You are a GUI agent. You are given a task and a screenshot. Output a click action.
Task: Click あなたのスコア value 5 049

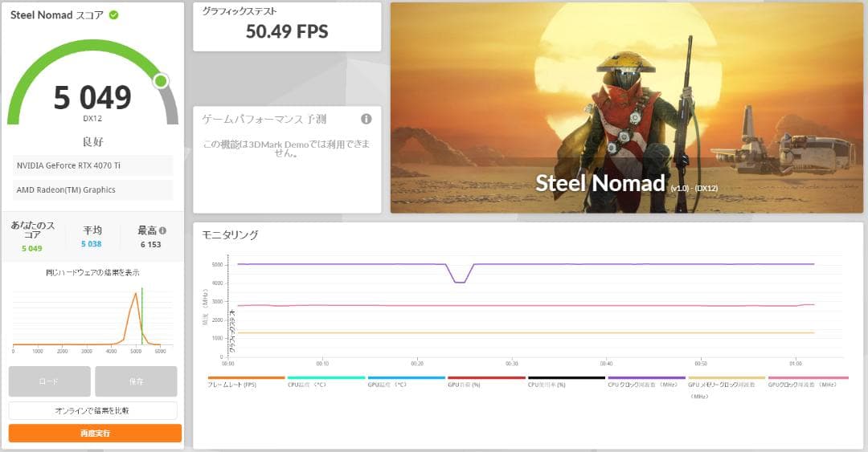click(31, 248)
